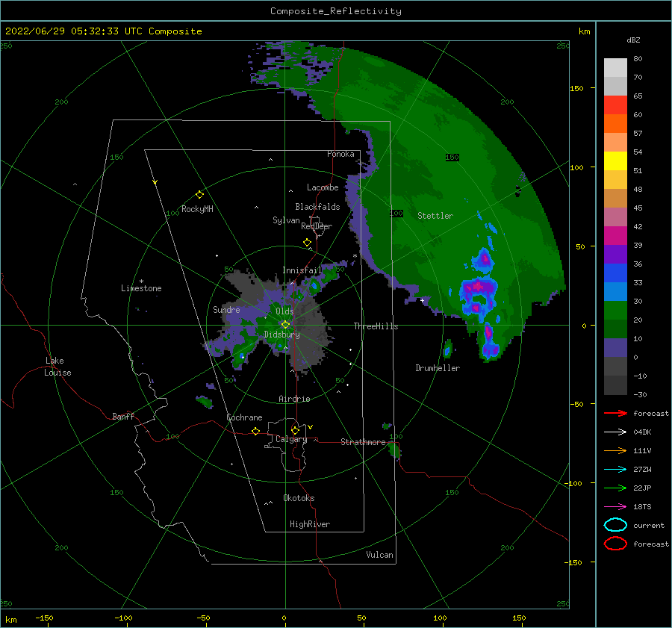Click the Airdrie town label
Viewport: 672px width, 628px height.
tap(294, 399)
